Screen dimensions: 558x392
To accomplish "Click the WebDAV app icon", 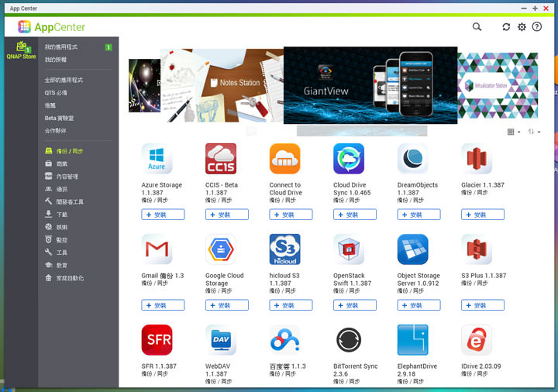I will point(221,340).
